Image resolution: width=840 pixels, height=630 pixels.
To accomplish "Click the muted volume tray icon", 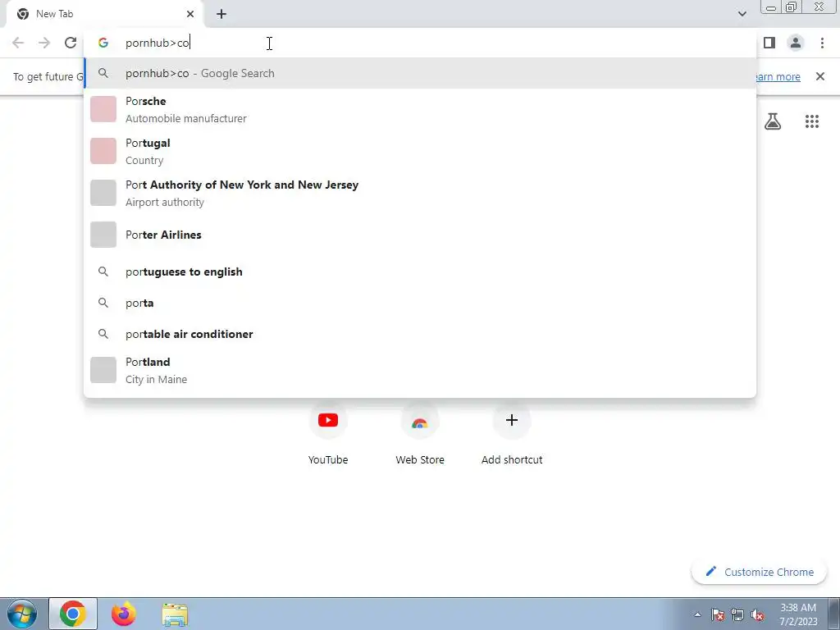I will (x=757, y=614).
